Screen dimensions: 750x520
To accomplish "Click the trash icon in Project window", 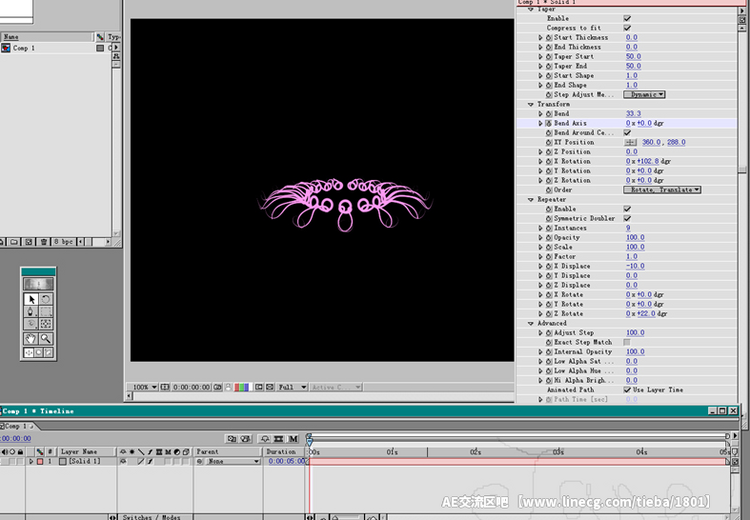I will [x=44, y=242].
